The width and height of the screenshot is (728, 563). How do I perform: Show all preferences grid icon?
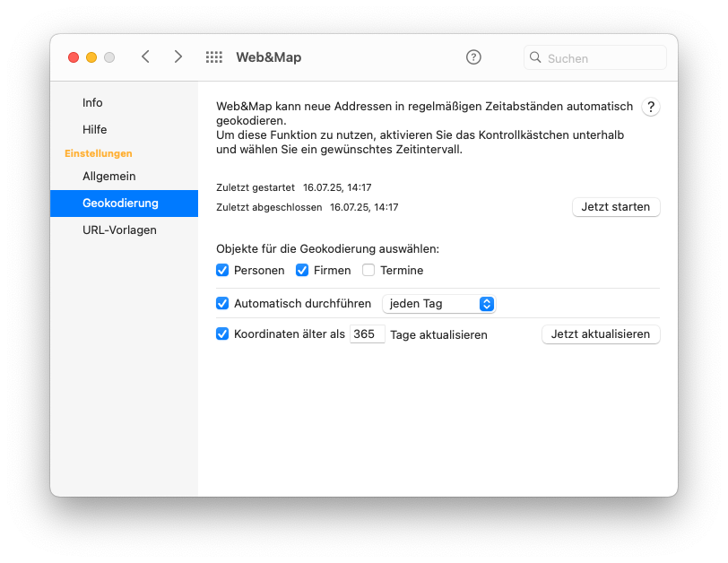[x=214, y=57]
